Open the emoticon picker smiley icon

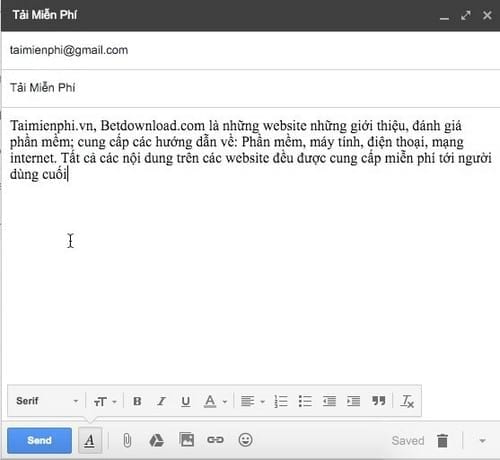245,440
